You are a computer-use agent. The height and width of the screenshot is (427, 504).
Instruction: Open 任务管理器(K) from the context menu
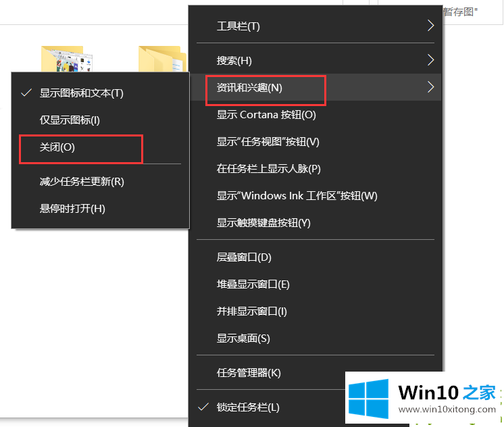pyautogui.click(x=248, y=373)
